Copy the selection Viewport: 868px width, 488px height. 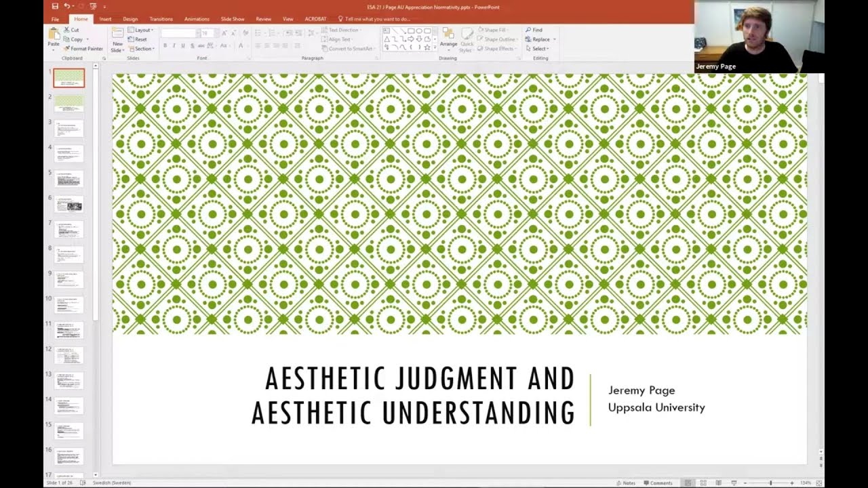pos(73,39)
